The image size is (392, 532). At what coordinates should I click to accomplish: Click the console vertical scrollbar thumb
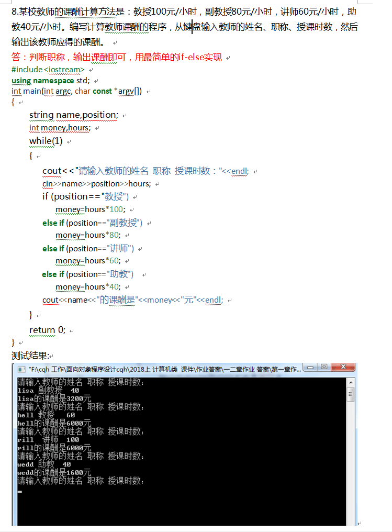tap(351, 394)
